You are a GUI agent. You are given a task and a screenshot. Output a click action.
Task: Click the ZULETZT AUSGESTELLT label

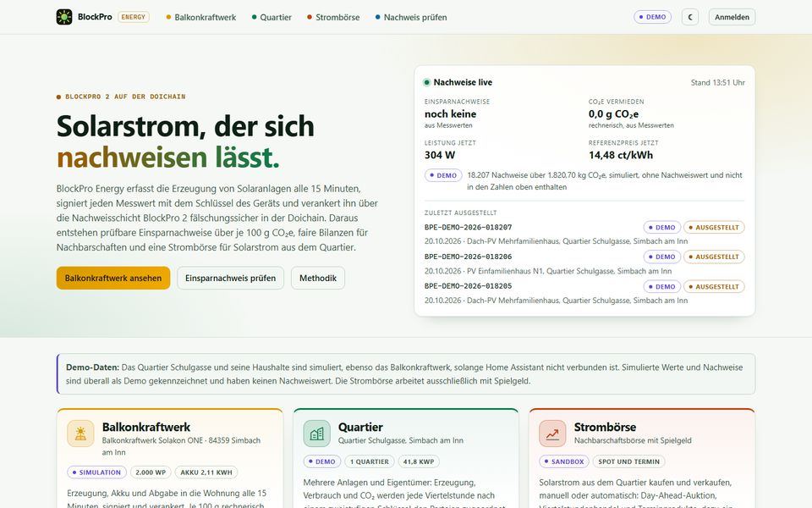[460, 213]
